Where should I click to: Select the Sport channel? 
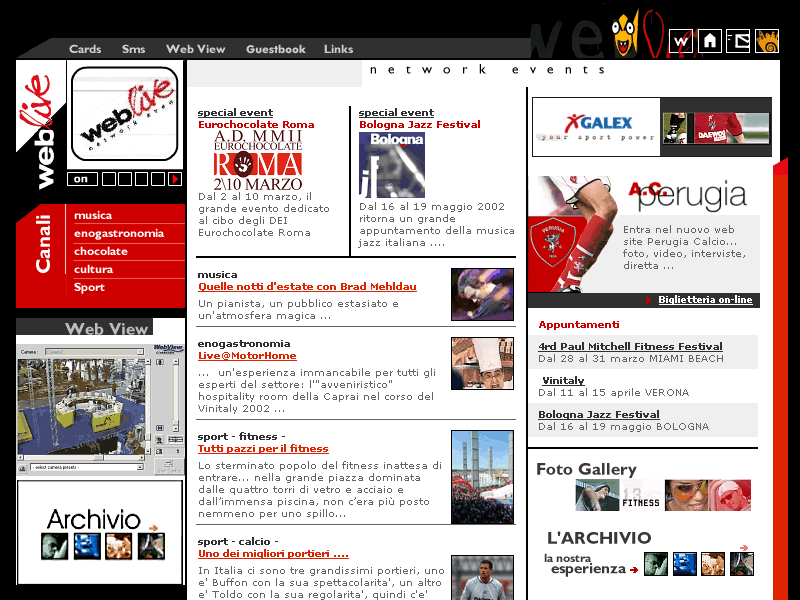pyautogui.click(x=89, y=287)
